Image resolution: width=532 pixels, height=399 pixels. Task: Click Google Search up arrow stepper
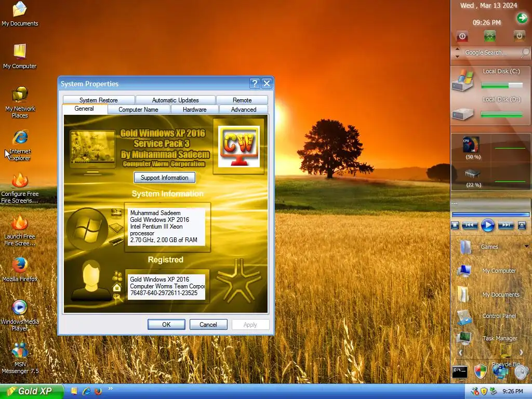tap(457, 49)
